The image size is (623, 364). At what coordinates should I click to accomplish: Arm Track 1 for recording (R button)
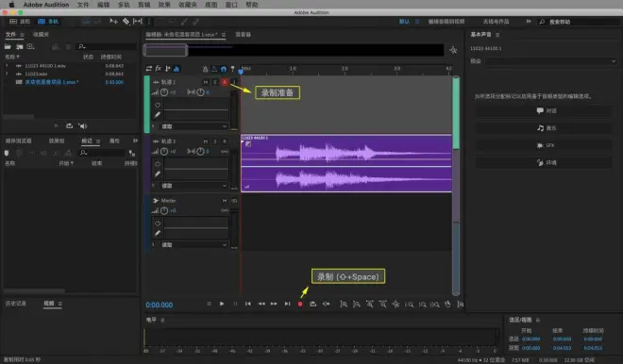[x=225, y=82]
